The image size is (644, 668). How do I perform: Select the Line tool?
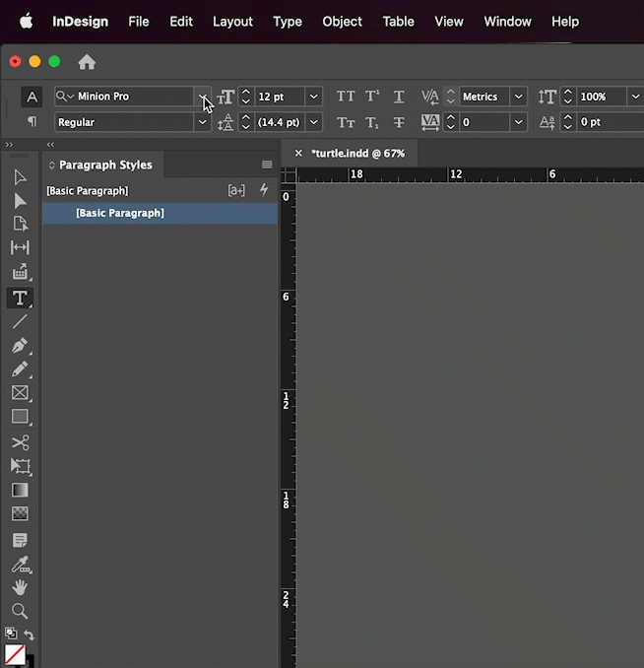(20, 321)
